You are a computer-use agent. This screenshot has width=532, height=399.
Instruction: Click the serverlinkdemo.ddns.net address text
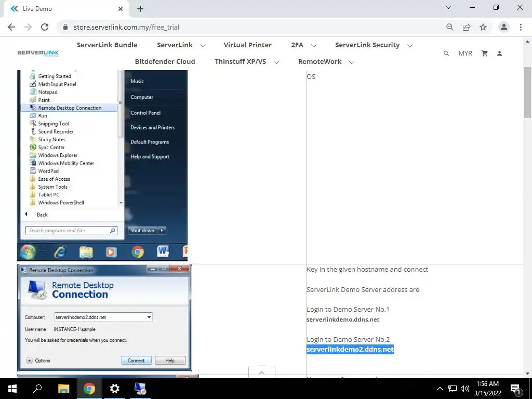[343, 320]
